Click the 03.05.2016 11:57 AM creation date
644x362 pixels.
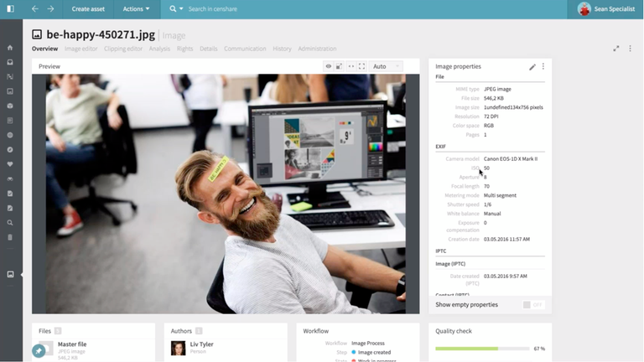coord(506,239)
